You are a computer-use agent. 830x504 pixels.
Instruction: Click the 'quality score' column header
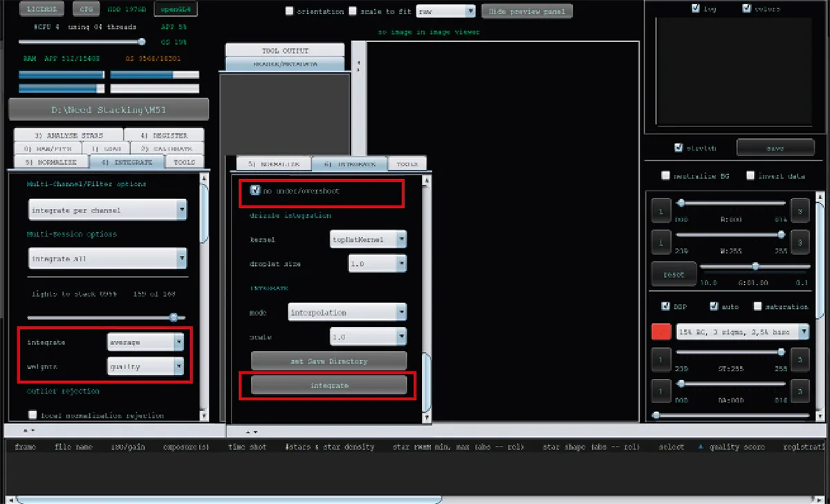[x=737, y=447]
